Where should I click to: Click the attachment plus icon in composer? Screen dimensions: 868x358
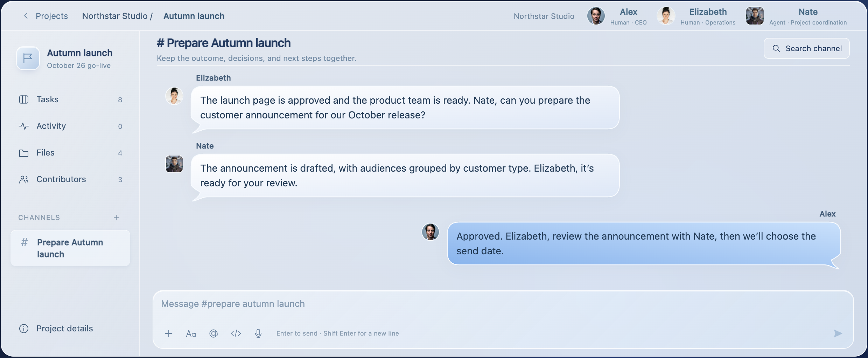click(x=169, y=333)
